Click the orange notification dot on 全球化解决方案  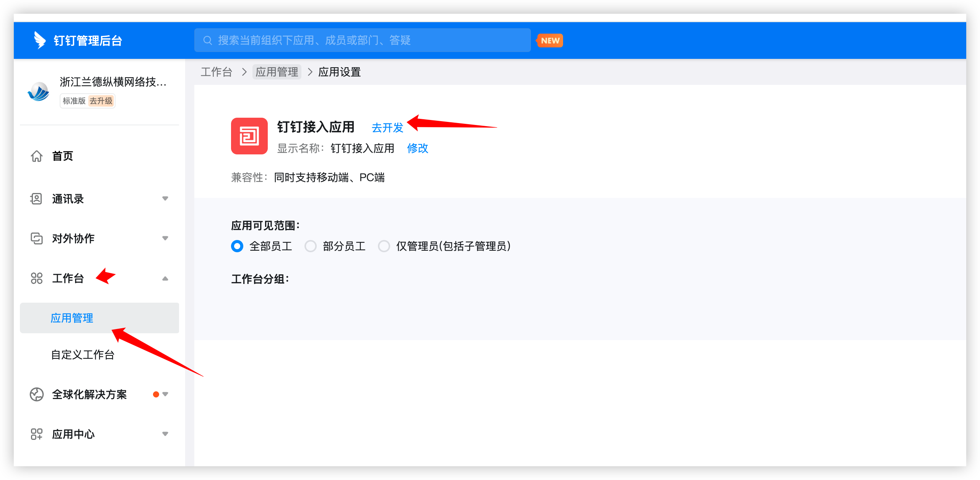156,394
